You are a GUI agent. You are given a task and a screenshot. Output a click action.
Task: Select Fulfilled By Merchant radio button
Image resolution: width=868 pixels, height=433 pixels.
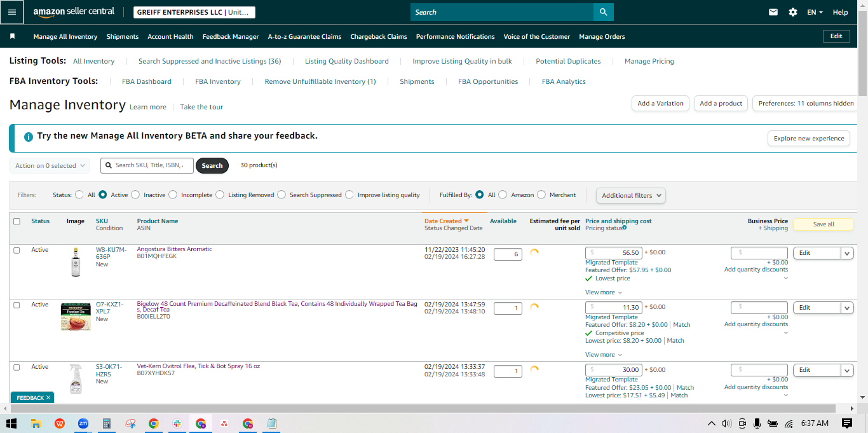point(541,195)
